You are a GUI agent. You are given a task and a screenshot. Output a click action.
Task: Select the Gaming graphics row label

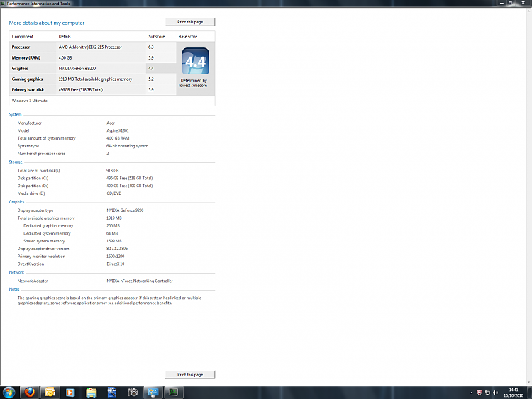[x=27, y=79]
